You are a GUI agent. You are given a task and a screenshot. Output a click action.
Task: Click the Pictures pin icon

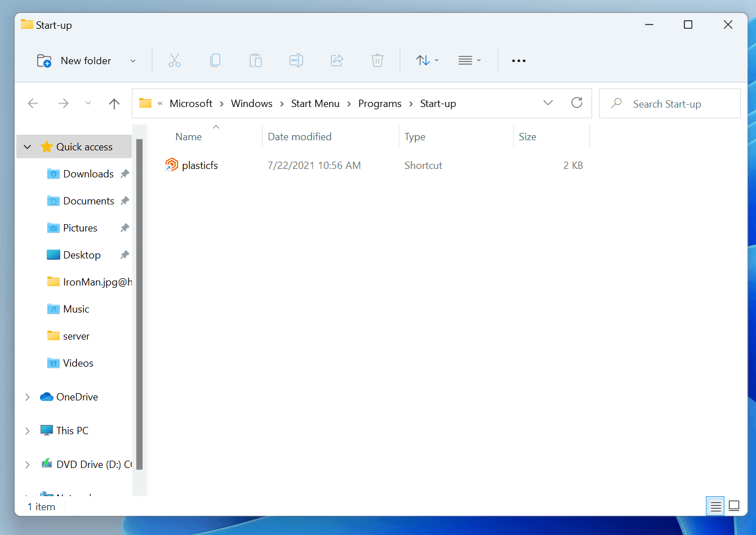[125, 228]
